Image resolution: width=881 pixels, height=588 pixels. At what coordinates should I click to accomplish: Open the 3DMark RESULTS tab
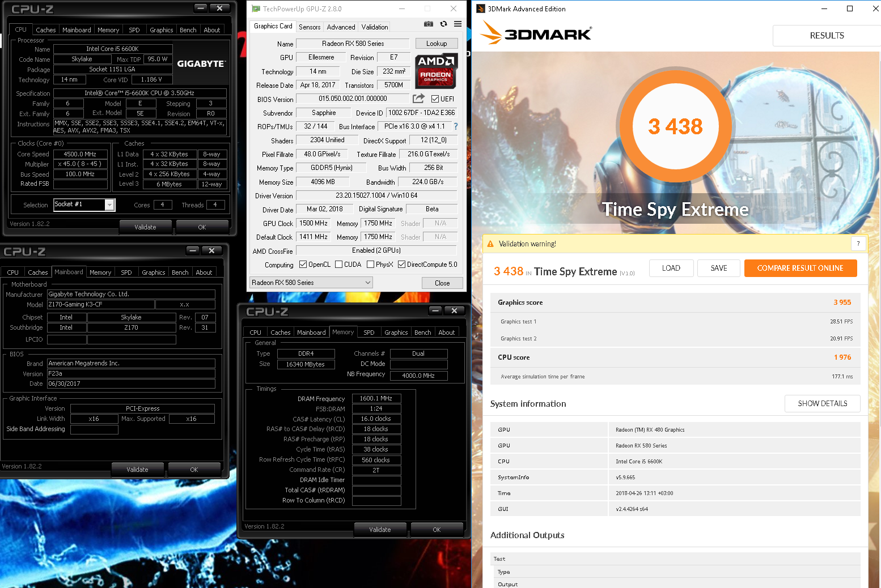pyautogui.click(x=827, y=35)
